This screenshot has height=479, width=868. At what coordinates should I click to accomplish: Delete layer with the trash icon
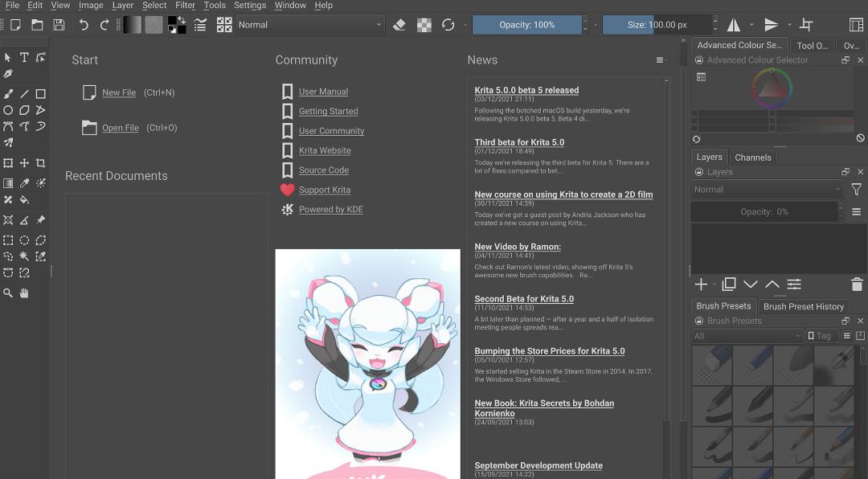click(x=857, y=284)
